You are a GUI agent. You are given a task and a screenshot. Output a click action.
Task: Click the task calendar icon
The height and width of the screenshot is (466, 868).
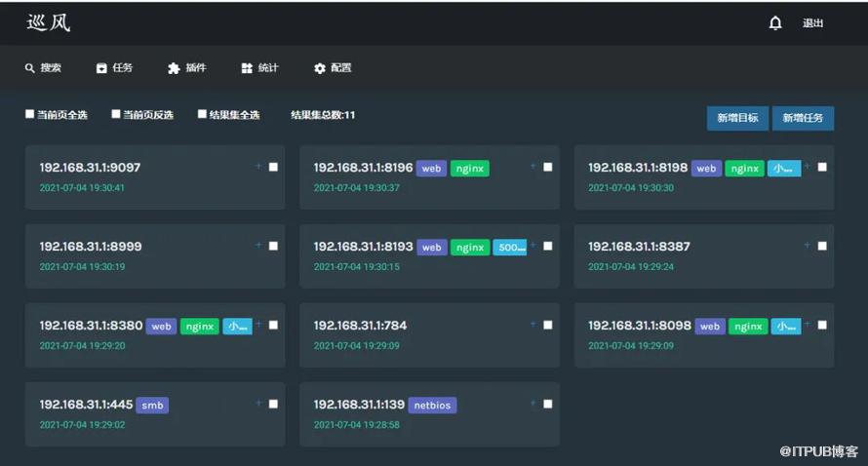click(101, 68)
